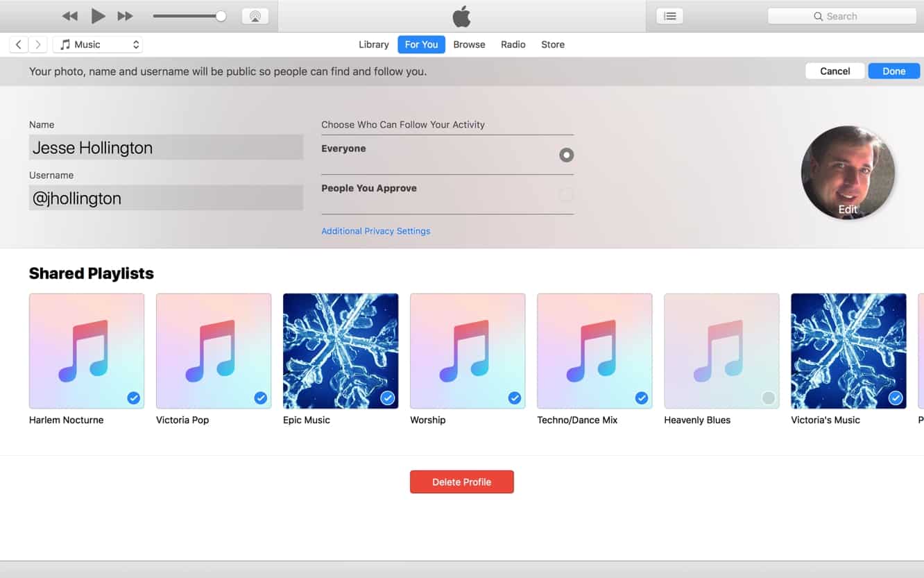924x578 pixels.
Task: Adjust the volume slider knob
Action: point(221,16)
